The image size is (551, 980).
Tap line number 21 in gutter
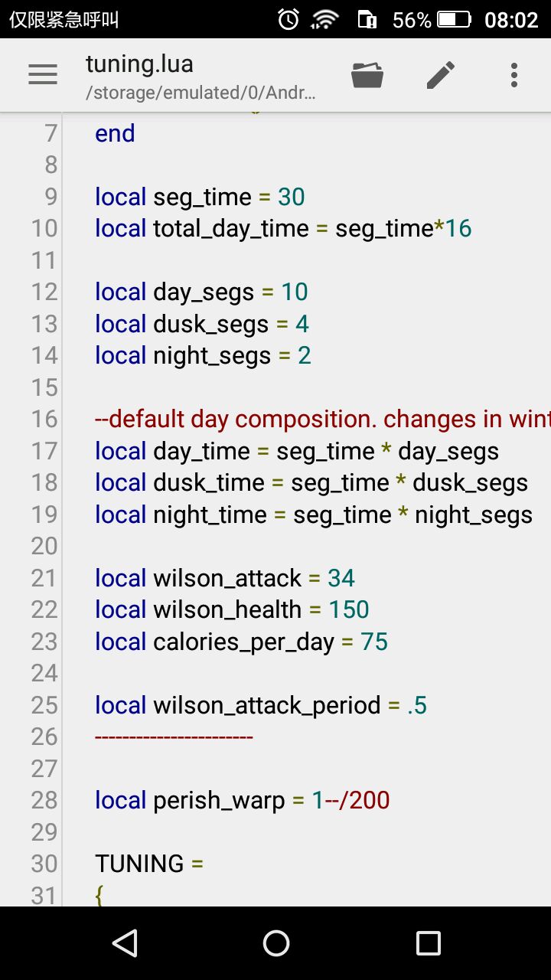point(44,578)
